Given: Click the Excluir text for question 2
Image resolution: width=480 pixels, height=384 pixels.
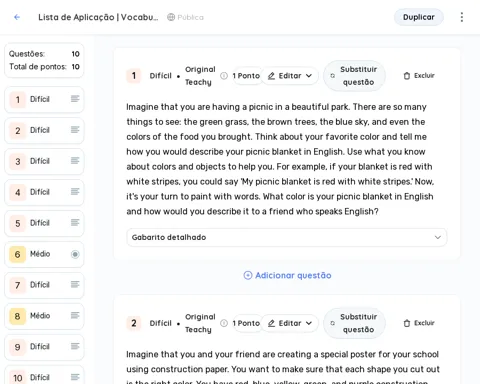Looking at the screenshot, I should click(424, 323).
